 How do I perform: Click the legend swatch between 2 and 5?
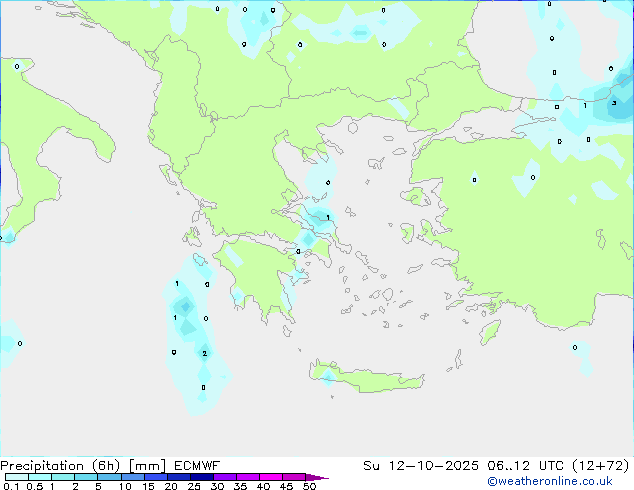[86, 478]
